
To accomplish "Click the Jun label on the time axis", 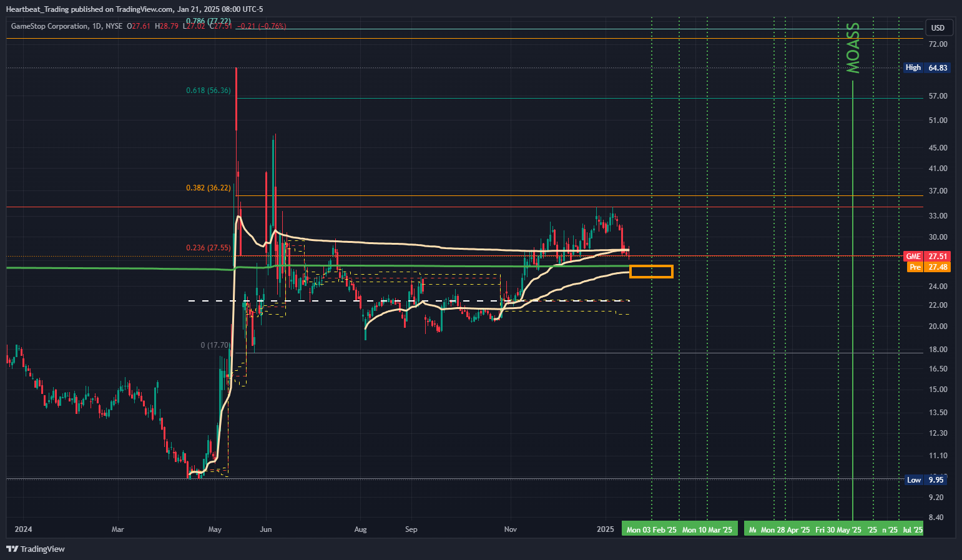I will coord(266,529).
